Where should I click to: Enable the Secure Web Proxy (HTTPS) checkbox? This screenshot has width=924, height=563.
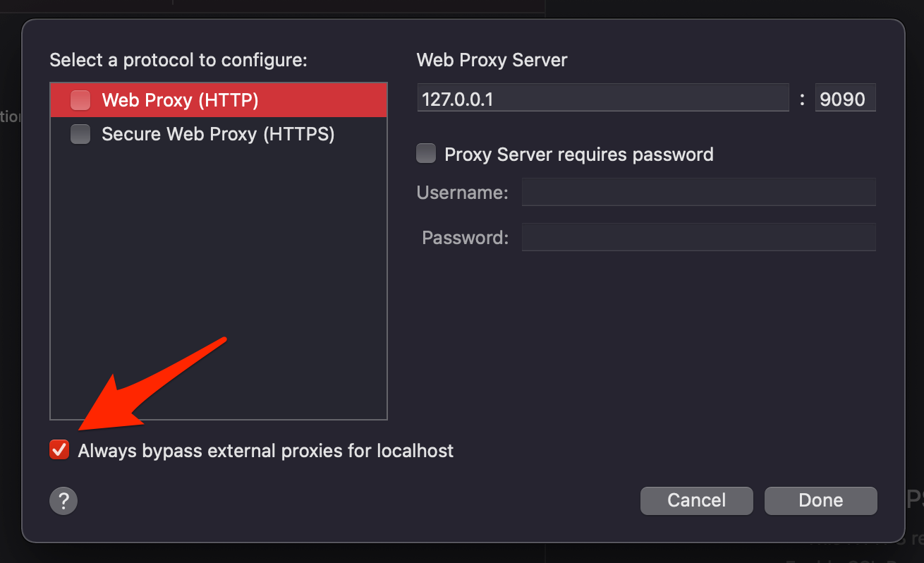point(80,134)
